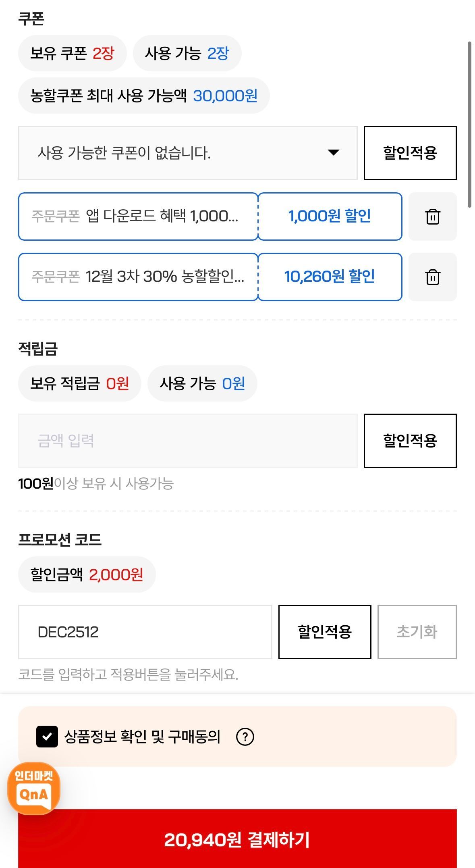Open the coupon selection dropdown

point(187,153)
